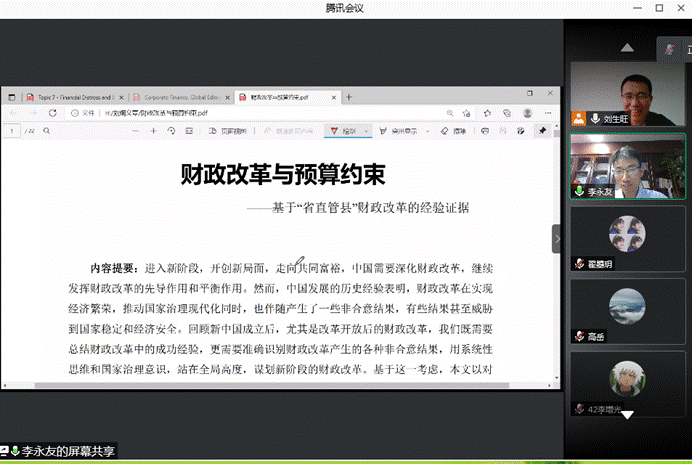
Task: Switch to Corporate Finance Global Edition tab
Action: click(186, 97)
